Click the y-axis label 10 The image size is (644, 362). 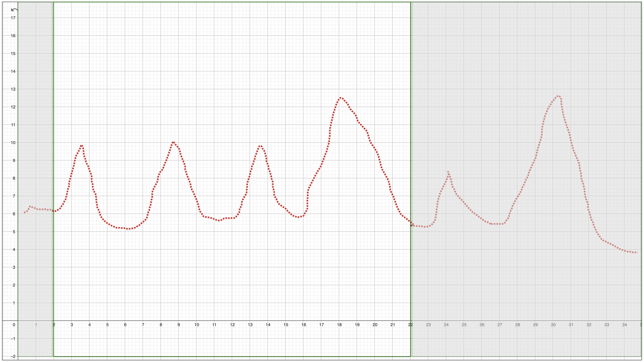coord(13,143)
